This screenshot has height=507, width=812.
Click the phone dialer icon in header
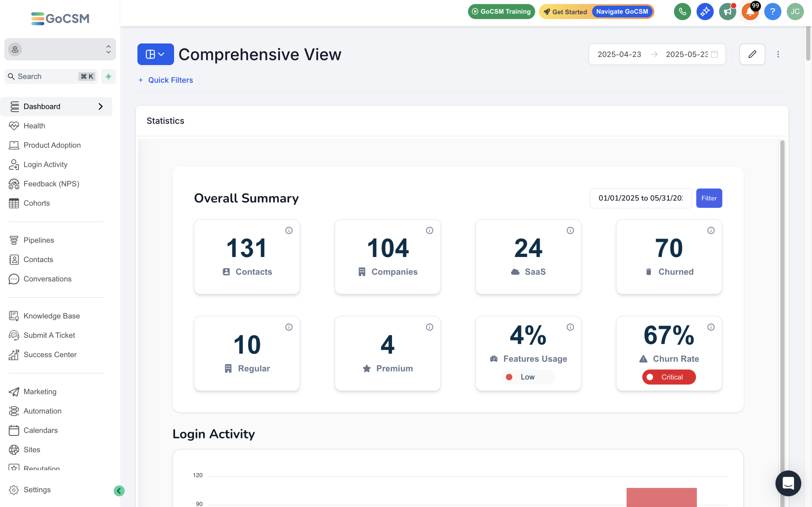(x=682, y=12)
